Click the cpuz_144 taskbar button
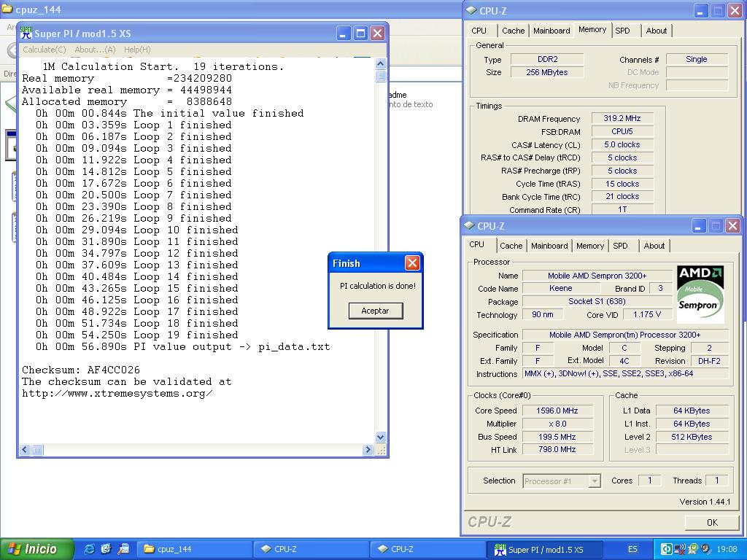747x560 pixels. [x=194, y=549]
